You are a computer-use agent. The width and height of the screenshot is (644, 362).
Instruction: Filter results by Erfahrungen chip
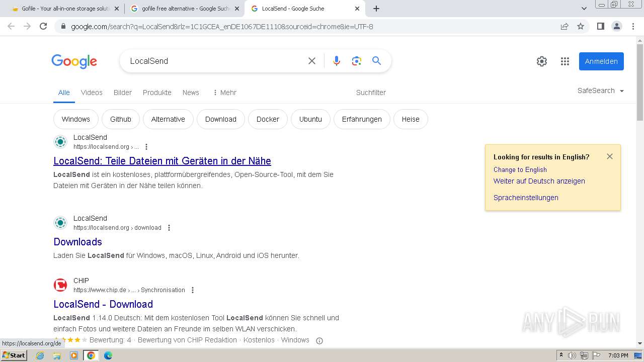click(362, 119)
